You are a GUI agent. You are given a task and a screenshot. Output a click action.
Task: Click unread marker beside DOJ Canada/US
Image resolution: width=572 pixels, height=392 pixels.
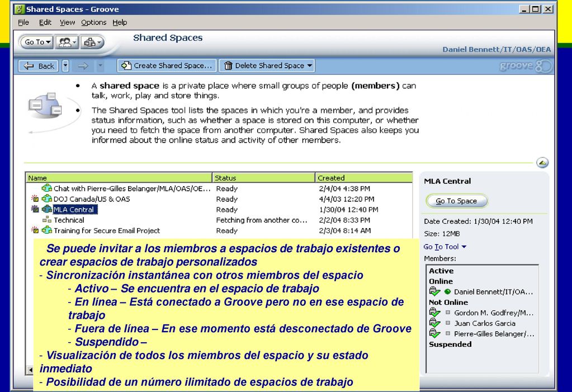coord(35,199)
